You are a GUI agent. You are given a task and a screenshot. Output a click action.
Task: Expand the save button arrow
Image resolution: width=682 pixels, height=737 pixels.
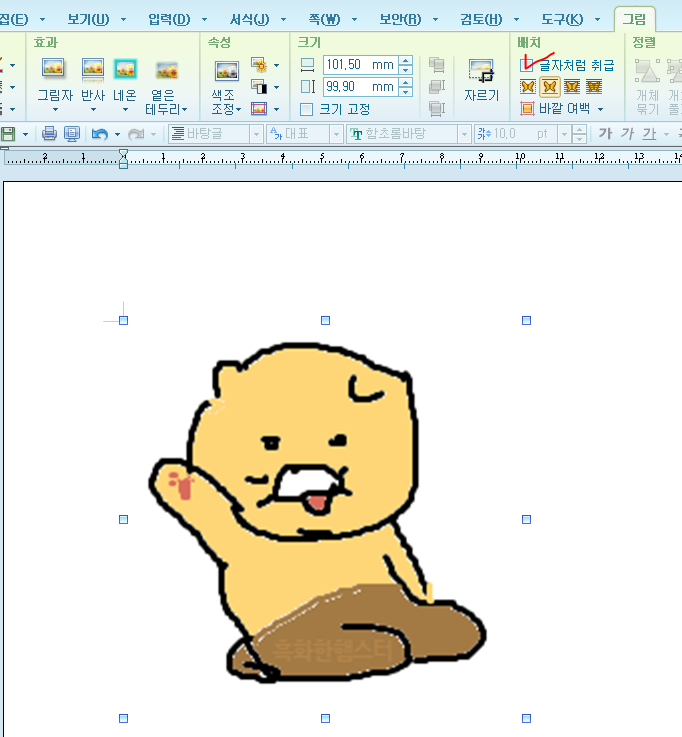pos(25,134)
